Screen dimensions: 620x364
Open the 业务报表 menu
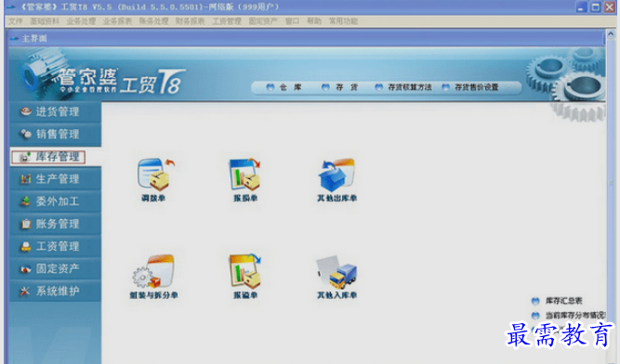pos(117,21)
